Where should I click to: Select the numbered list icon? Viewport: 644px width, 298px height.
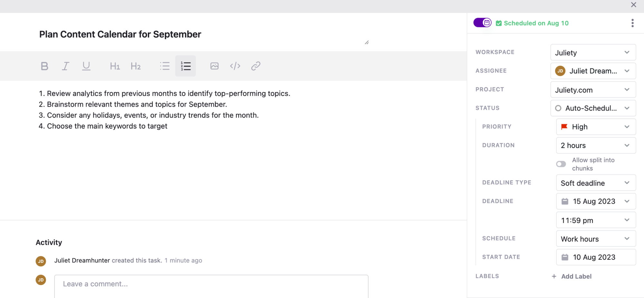point(186,66)
